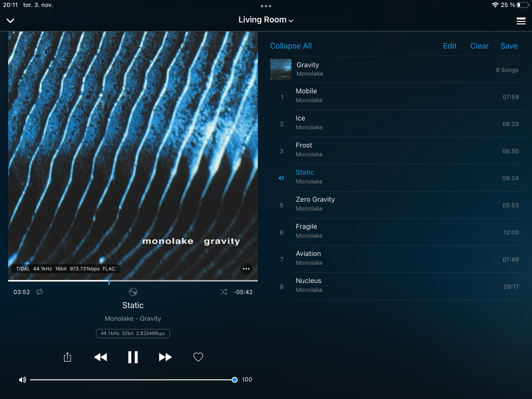Tap the Wi-Fi status icon

(495, 5)
